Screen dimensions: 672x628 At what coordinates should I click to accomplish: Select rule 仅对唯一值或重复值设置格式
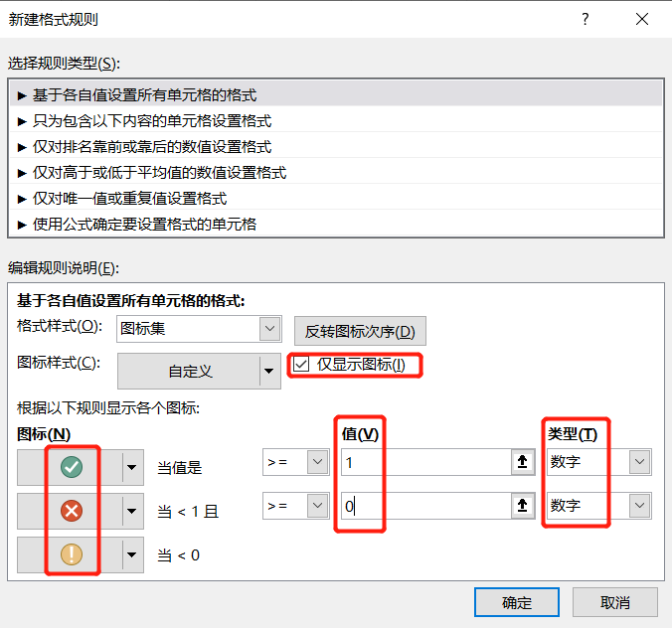point(336,199)
